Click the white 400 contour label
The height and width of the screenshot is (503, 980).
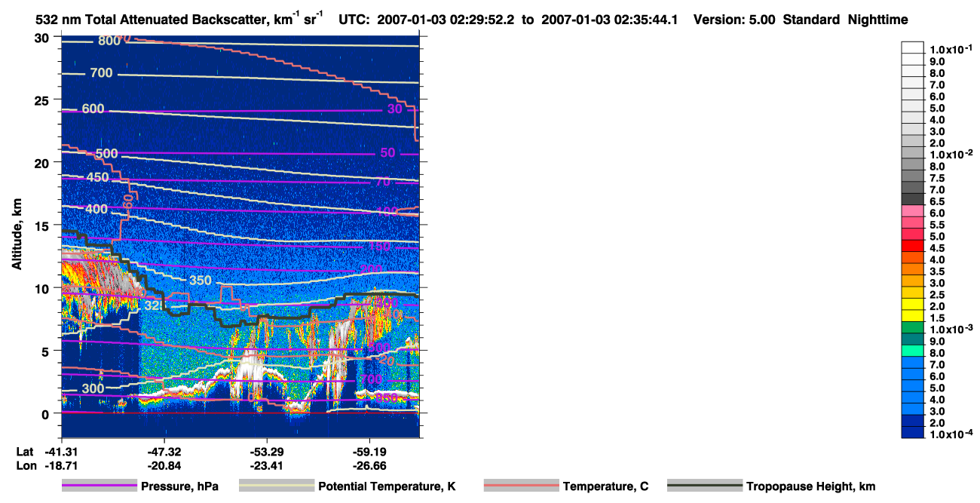pos(96,209)
